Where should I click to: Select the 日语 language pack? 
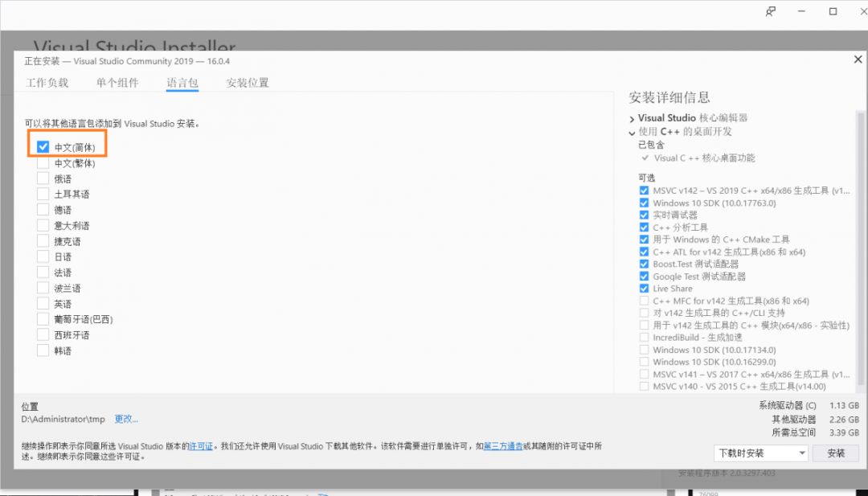click(43, 256)
